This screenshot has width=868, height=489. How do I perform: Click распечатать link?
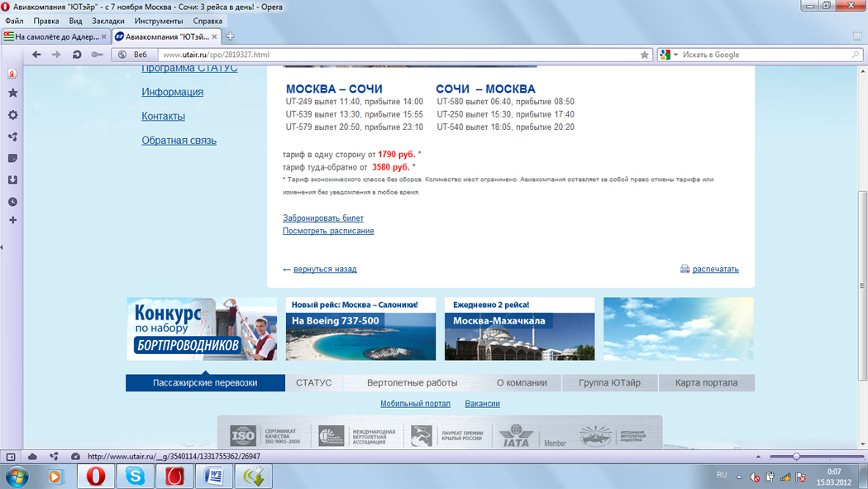(x=715, y=269)
